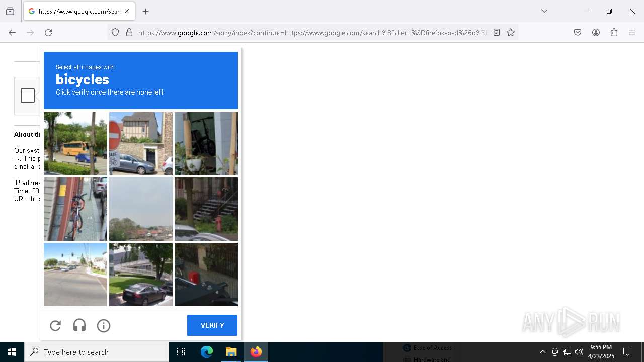644x362 pixels.
Task: Click the VERIFY button
Action: (x=212, y=325)
